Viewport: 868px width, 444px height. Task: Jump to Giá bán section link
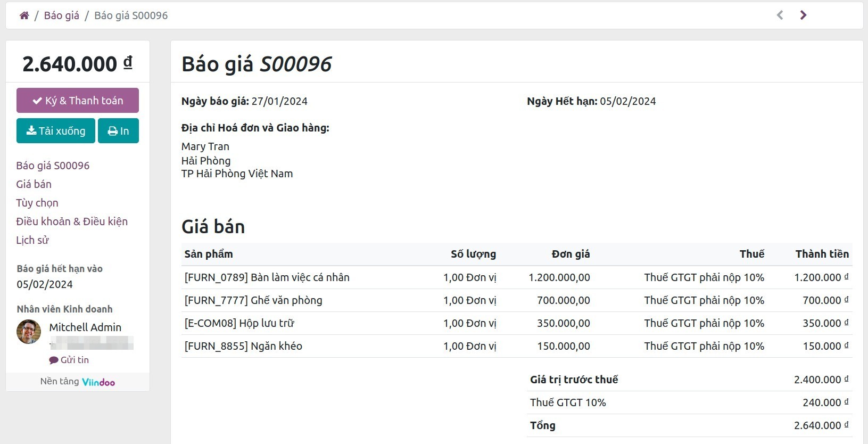pos(34,184)
